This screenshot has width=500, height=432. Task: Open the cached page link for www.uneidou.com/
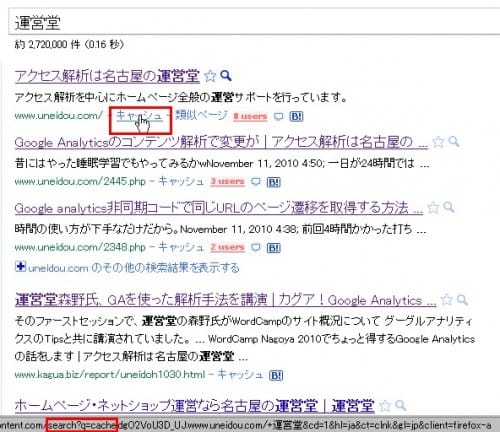139,116
